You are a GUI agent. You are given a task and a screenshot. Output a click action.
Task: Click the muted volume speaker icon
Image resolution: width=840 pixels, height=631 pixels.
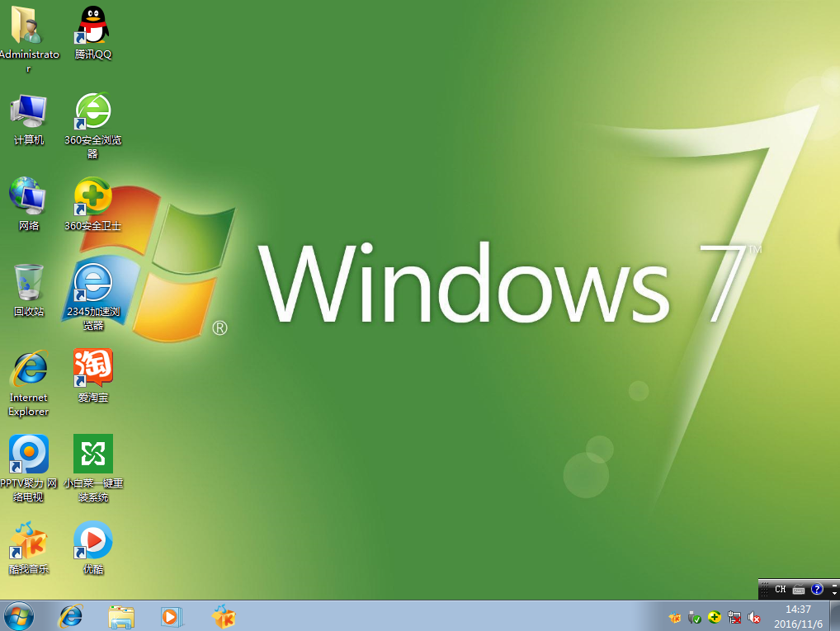[x=753, y=618]
